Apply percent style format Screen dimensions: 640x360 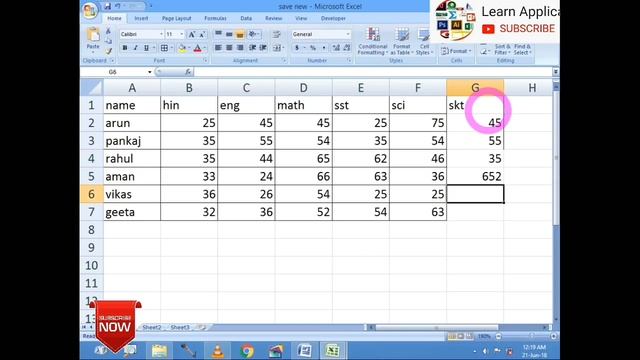[313, 48]
